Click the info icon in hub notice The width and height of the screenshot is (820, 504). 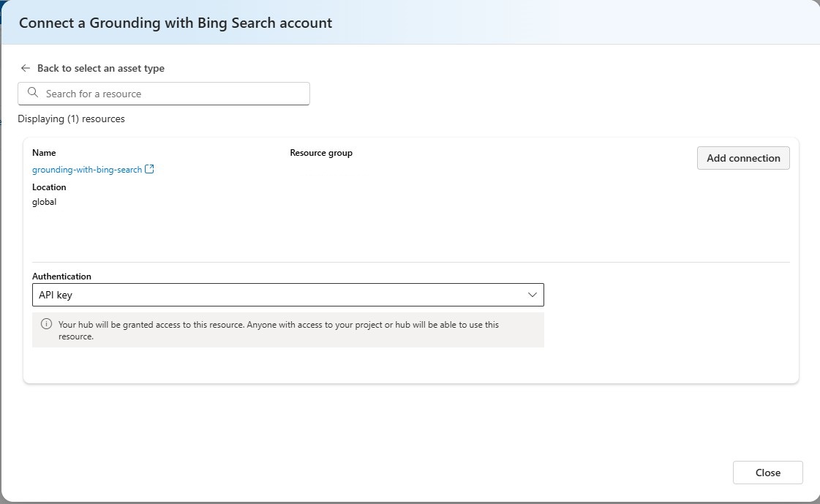(46, 324)
